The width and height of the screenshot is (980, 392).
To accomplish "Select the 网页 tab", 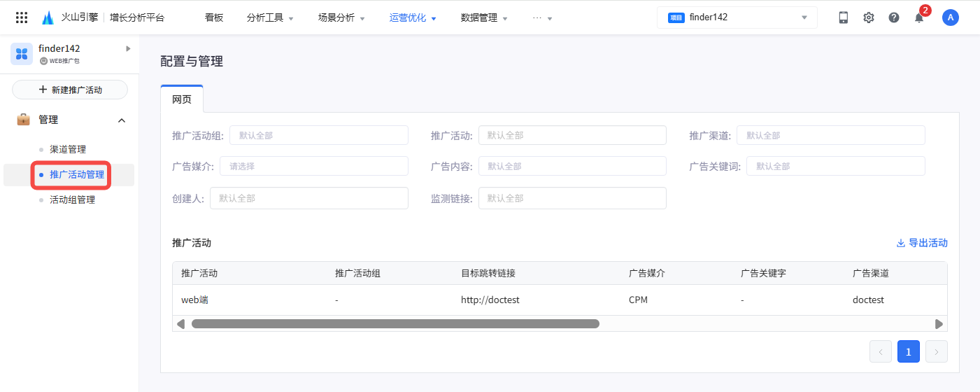I will tap(182, 99).
